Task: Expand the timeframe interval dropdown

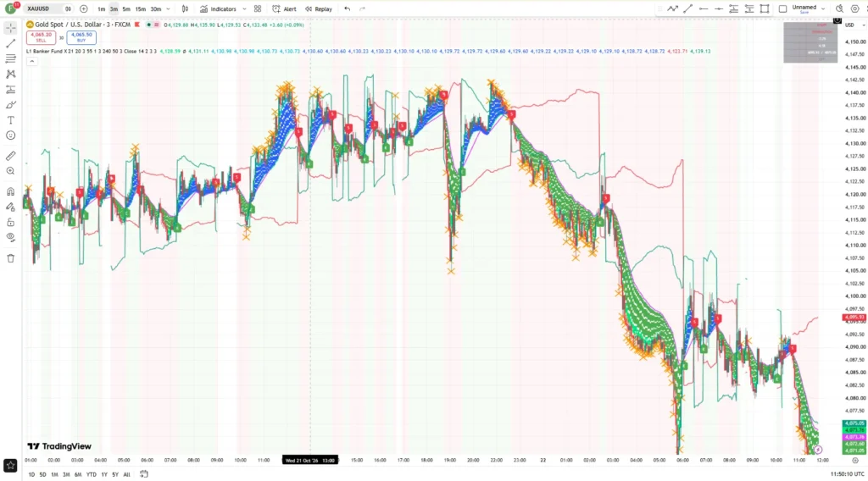Action: 169,8
